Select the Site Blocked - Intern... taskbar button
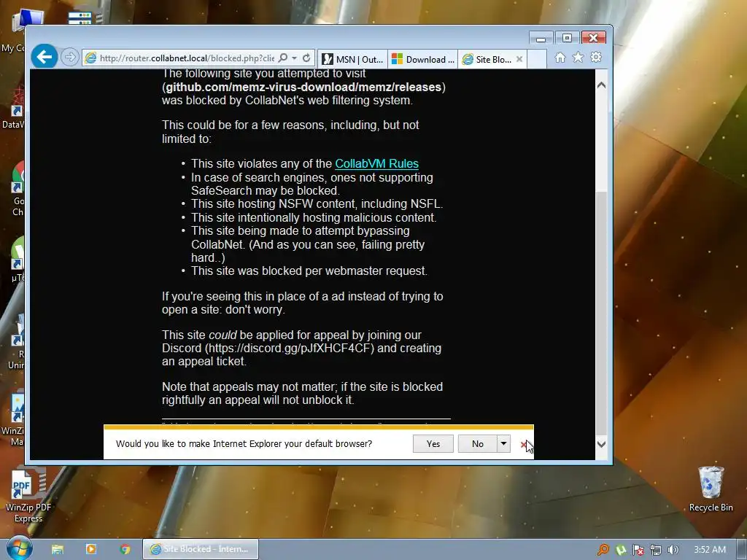747x560 pixels. [201, 549]
